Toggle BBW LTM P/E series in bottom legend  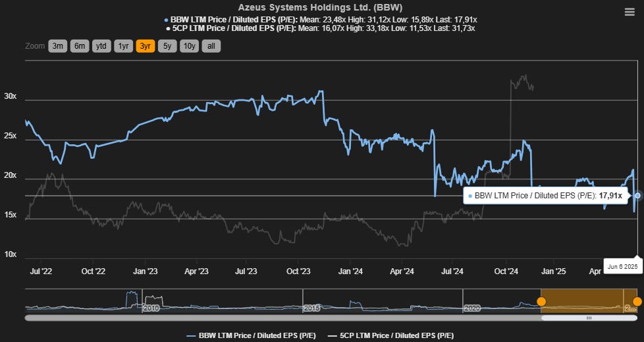(x=251, y=335)
